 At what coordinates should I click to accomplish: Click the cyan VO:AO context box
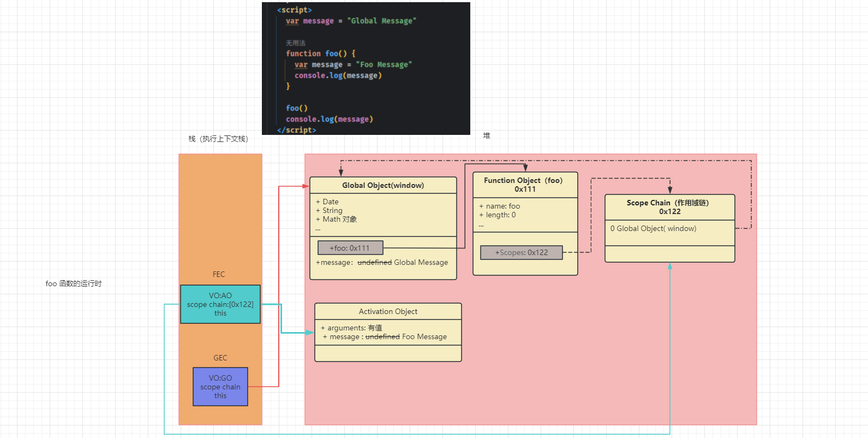[220, 304]
